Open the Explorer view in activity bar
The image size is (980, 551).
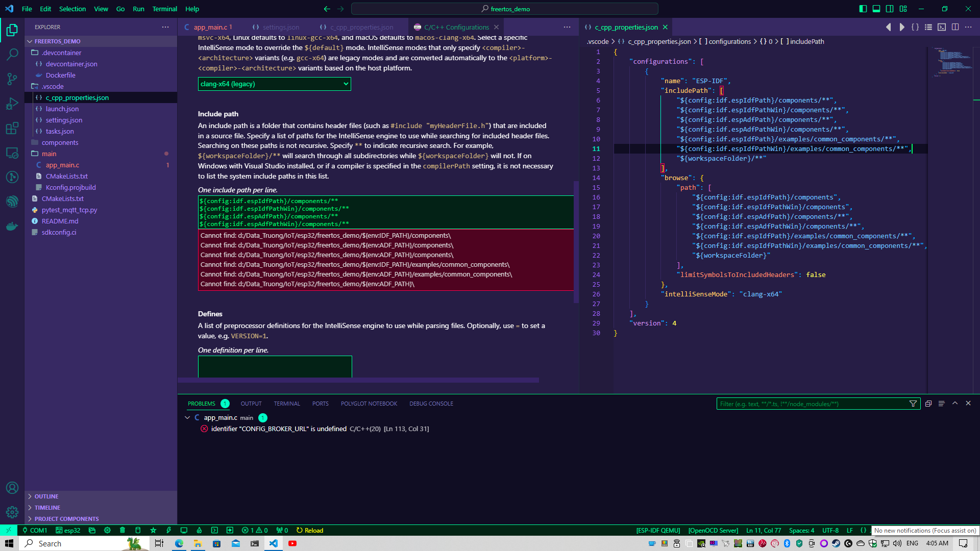[x=12, y=31]
